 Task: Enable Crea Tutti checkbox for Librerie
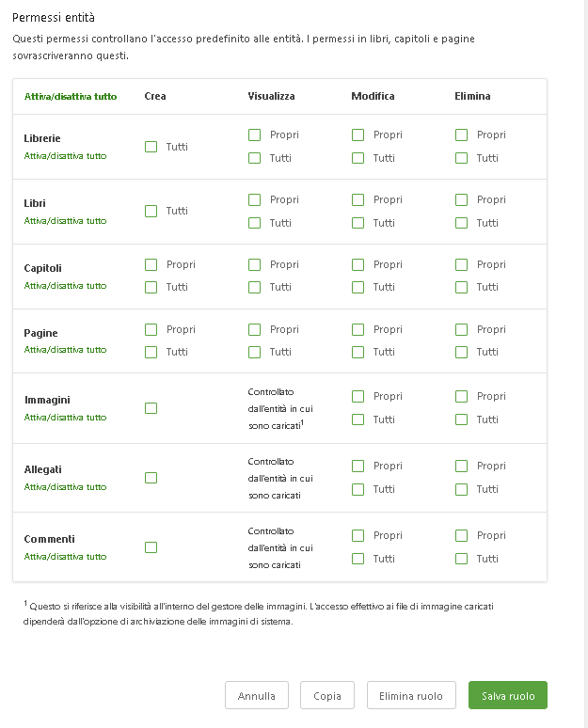(151, 147)
